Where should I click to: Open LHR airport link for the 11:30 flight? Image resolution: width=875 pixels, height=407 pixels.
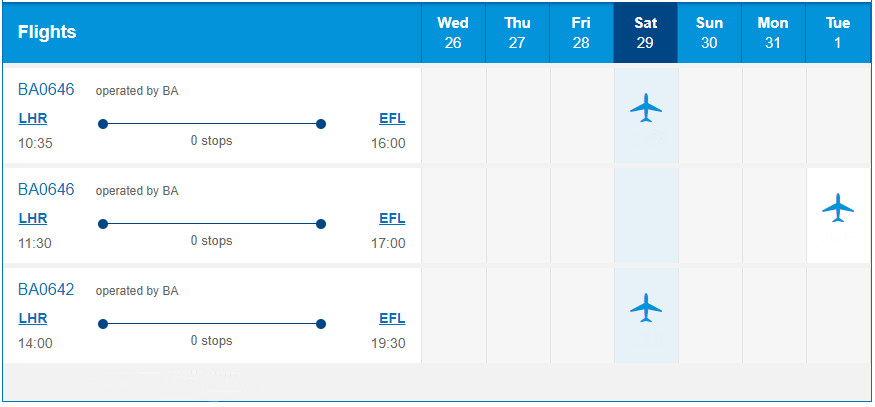click(33, 218)
